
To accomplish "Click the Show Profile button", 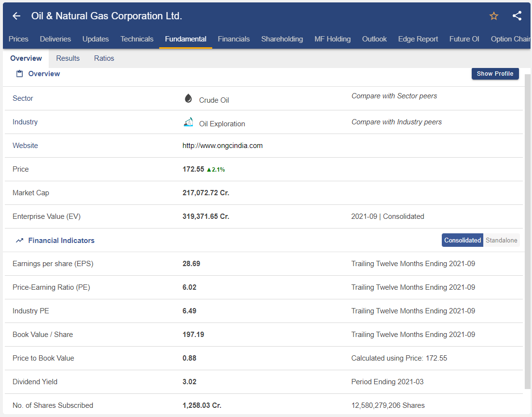I will [x=495, y=74].
